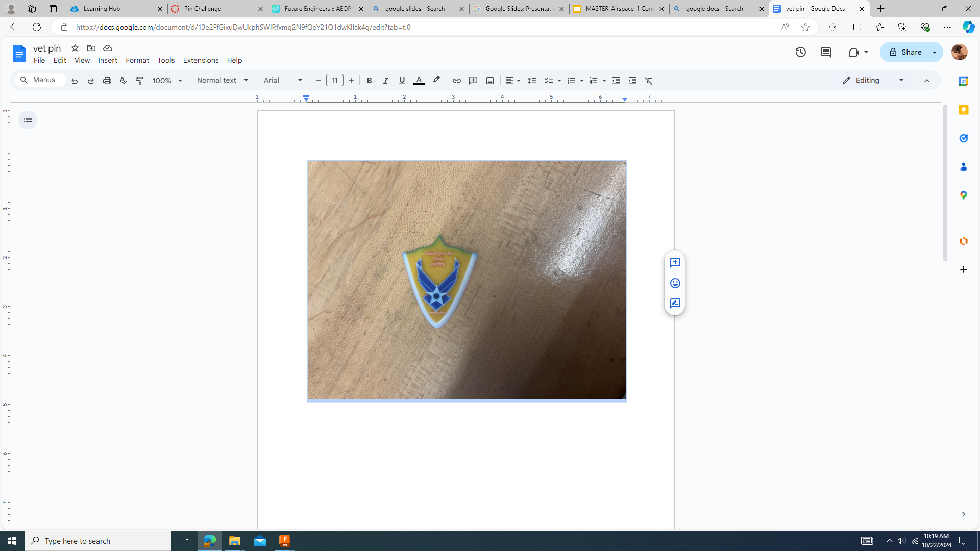The width and height of the screenshot is (980, 551).
Task: Open the highlight color picker
Action: [436, 81]
